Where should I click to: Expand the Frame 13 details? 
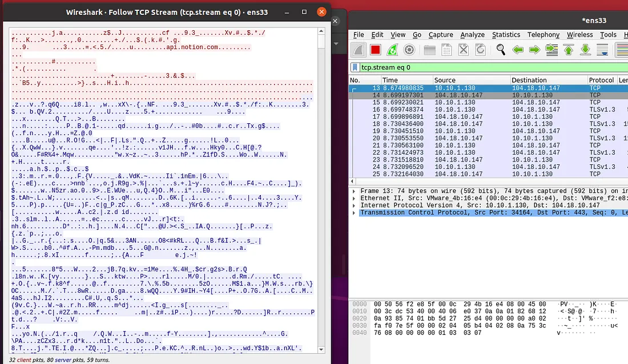pos(355,191)
